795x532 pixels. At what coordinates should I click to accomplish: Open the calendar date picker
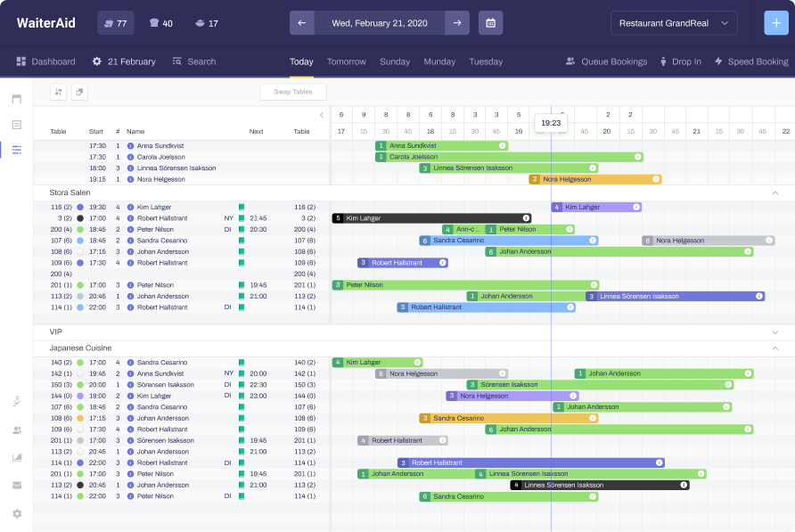tap(490, 23)
